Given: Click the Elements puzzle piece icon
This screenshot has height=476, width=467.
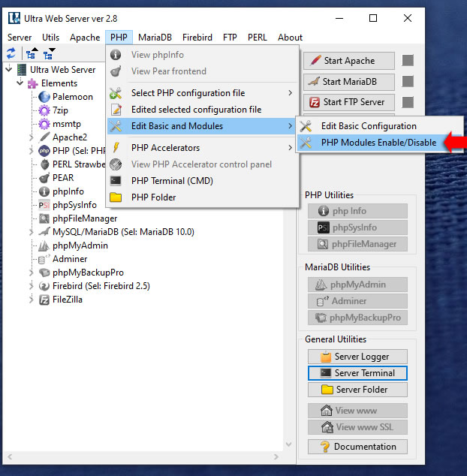Looking at the screenshot, I should [x=33, y=83].
